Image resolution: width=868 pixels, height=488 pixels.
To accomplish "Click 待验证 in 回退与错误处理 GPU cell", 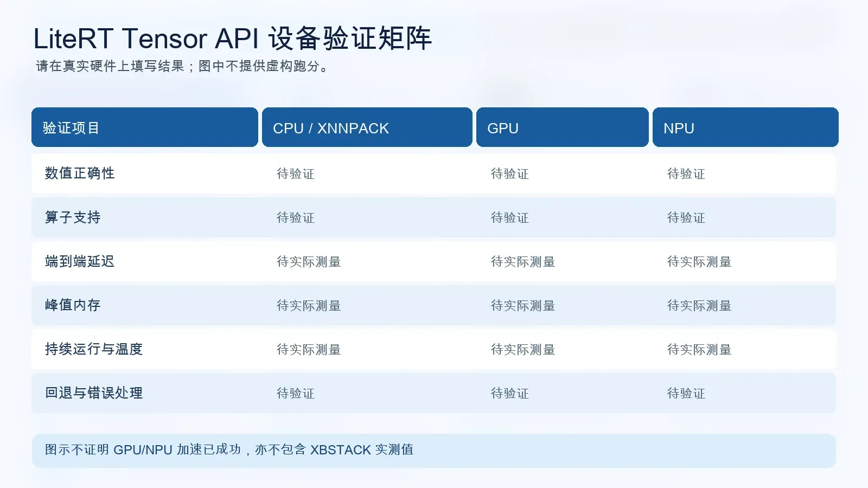I will point(510,394).
